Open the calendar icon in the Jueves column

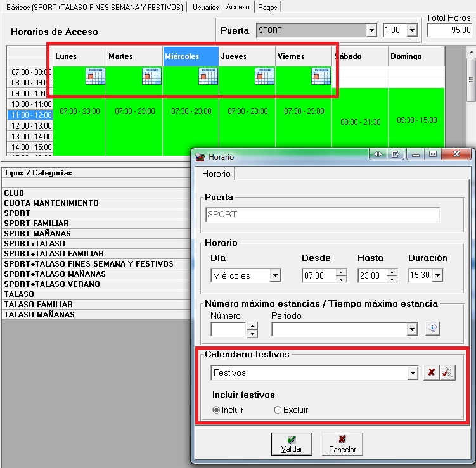265,76
